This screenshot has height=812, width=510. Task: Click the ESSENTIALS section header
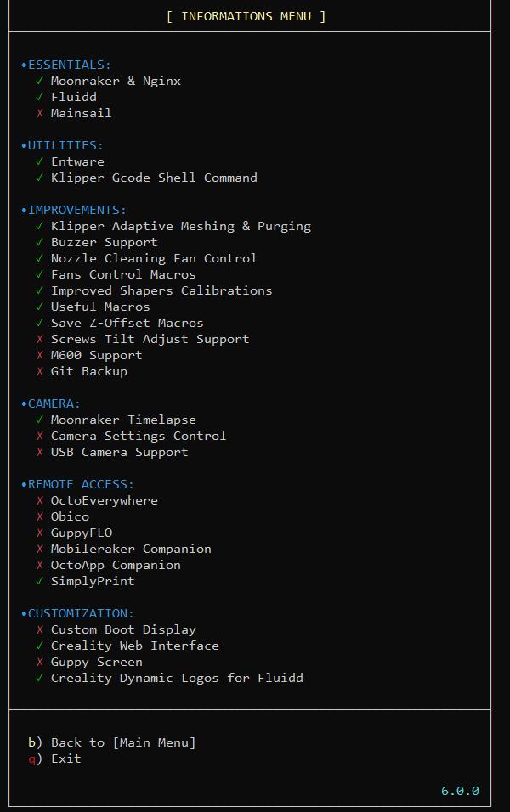point(68,65)
